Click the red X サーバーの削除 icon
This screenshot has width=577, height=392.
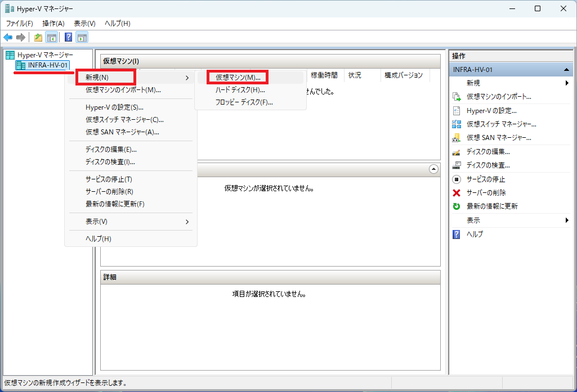pyautogui.click(x=457, y=193)
